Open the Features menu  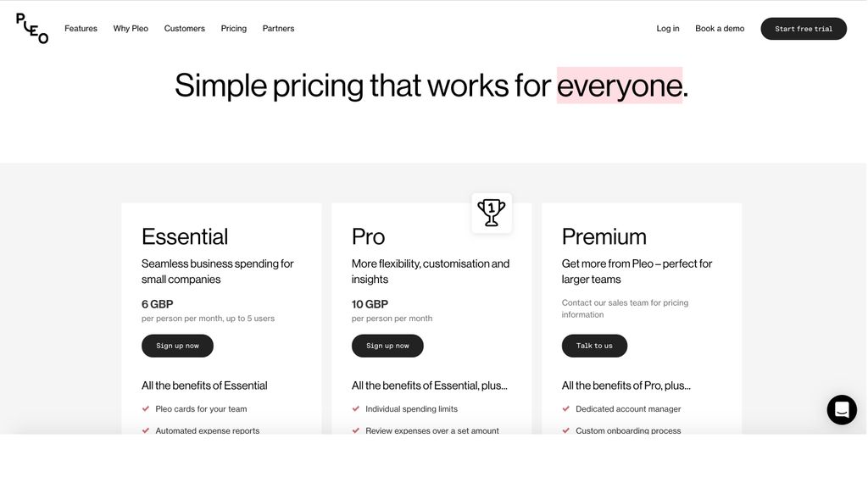81,28
